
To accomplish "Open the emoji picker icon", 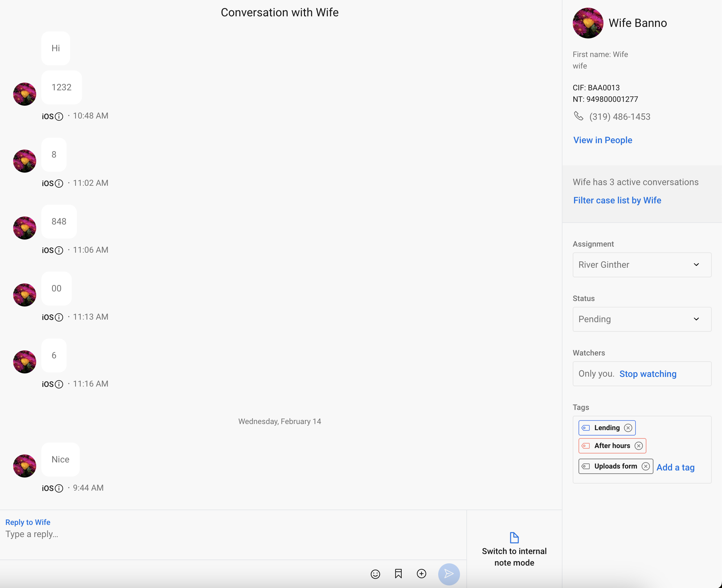I will pos(375,574).
